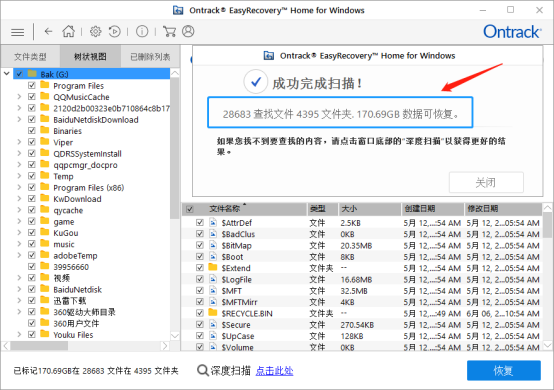554x390 pixels.
Task: Click the music folder icon
Action: tap(45, 244)
